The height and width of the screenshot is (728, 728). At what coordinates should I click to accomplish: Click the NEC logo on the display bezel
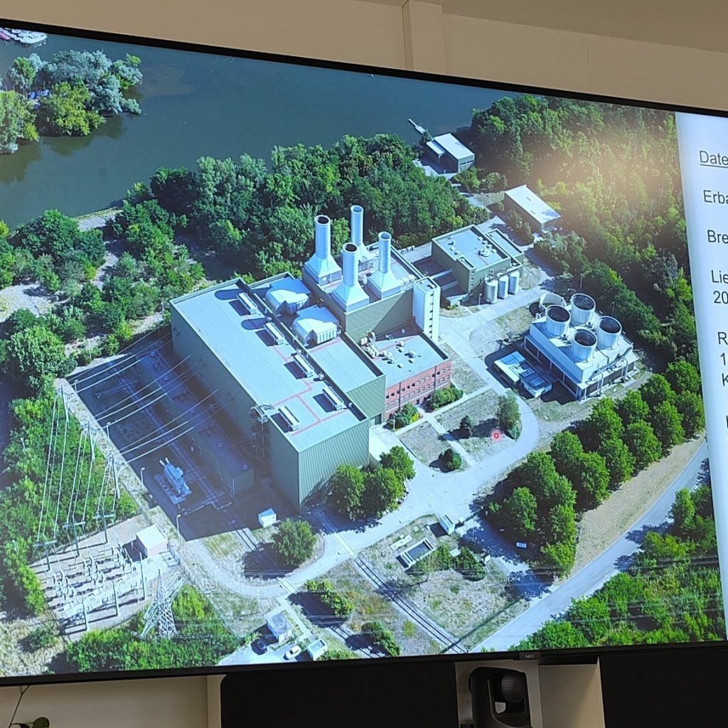tap(530, 656)
